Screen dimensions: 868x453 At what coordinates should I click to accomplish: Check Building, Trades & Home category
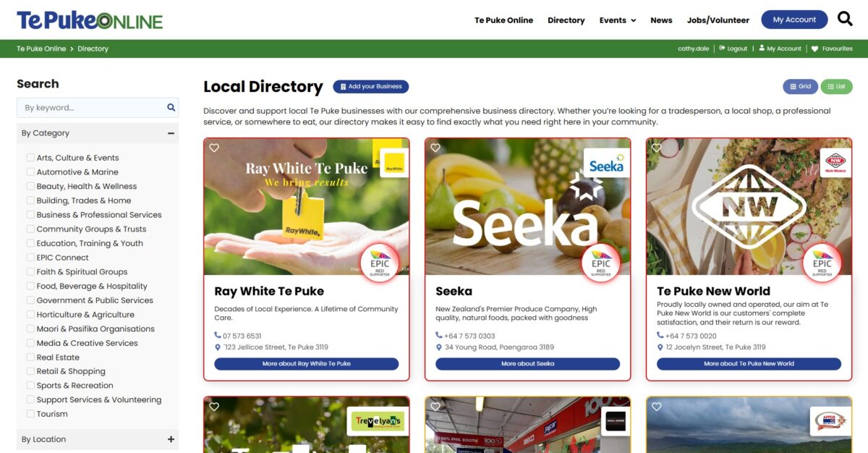coord(30,200)
